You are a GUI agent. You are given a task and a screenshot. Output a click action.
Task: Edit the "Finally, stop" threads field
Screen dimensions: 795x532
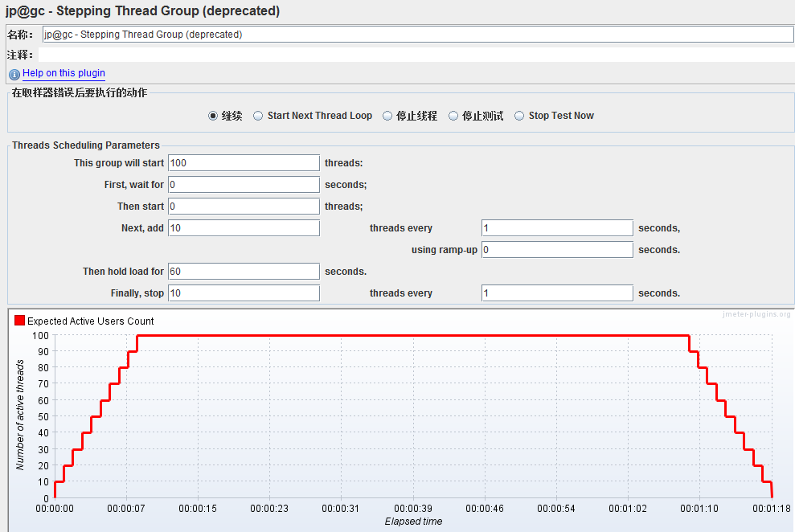[x=243, y=293]
